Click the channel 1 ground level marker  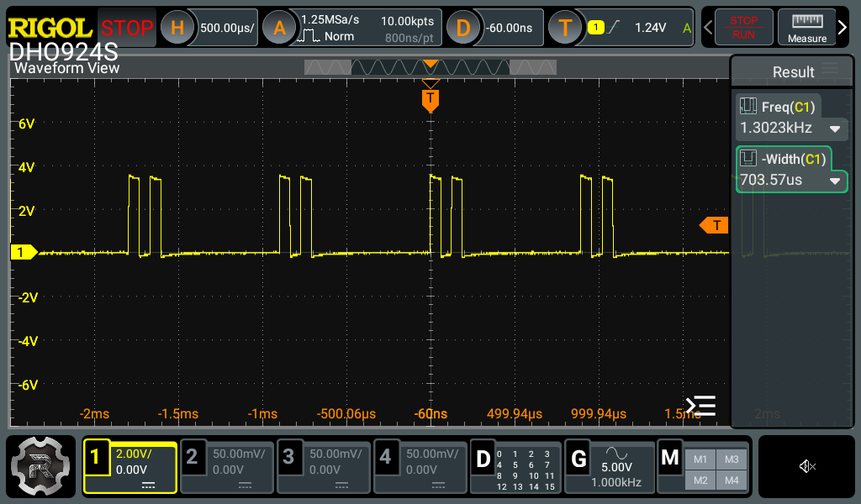click(24, 252)
